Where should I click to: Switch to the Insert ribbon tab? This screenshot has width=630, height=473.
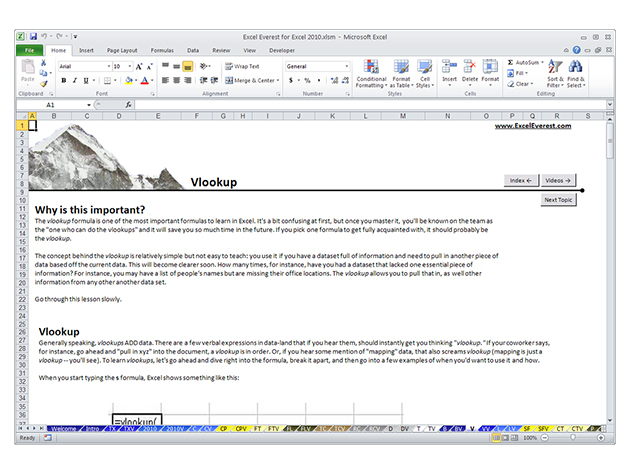[x=86, y=50]
